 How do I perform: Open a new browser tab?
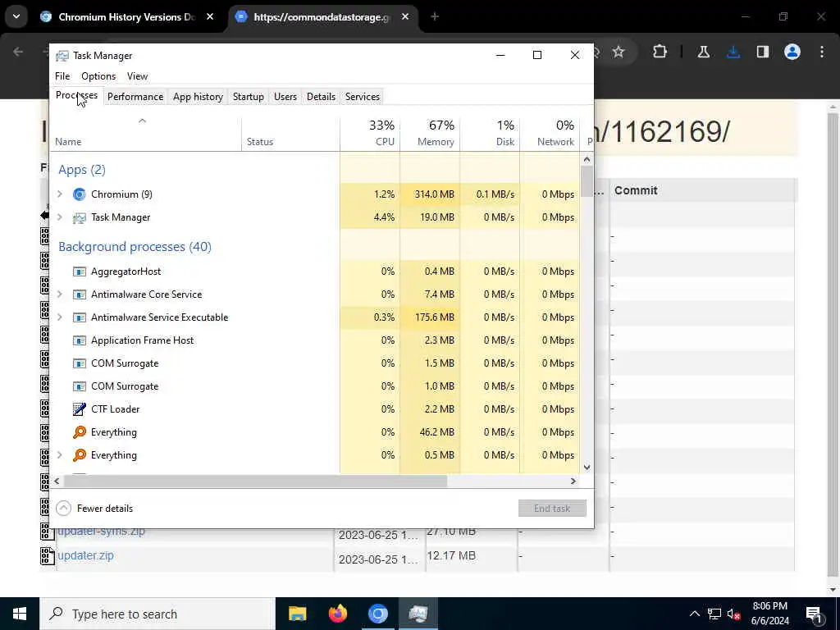[x=435, y=17]
